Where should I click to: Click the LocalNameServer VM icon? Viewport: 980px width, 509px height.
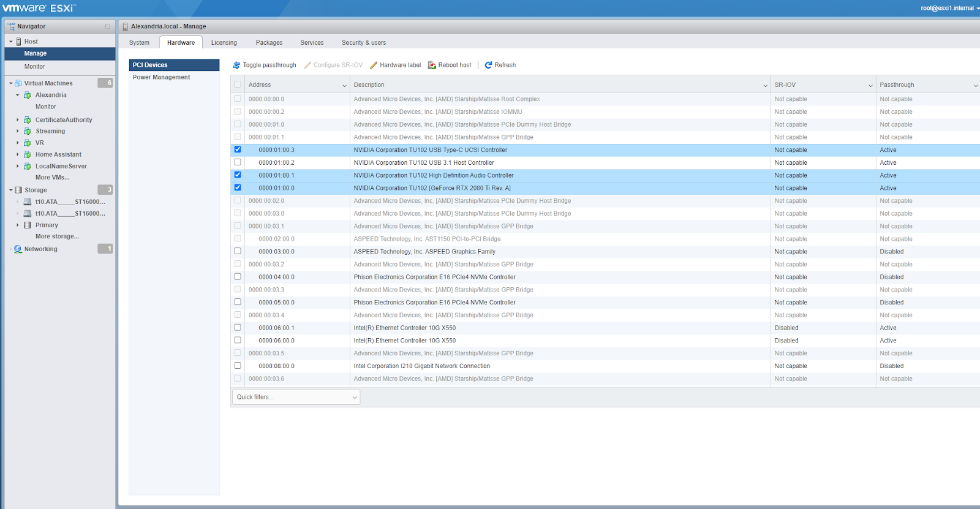(28, 166)
